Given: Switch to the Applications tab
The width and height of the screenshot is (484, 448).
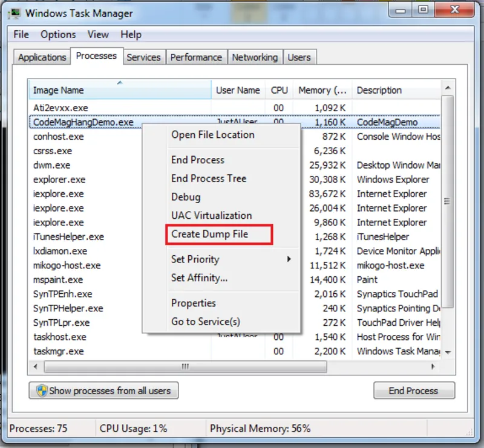Looking at the screenshot, I should (x=42, y=57).
